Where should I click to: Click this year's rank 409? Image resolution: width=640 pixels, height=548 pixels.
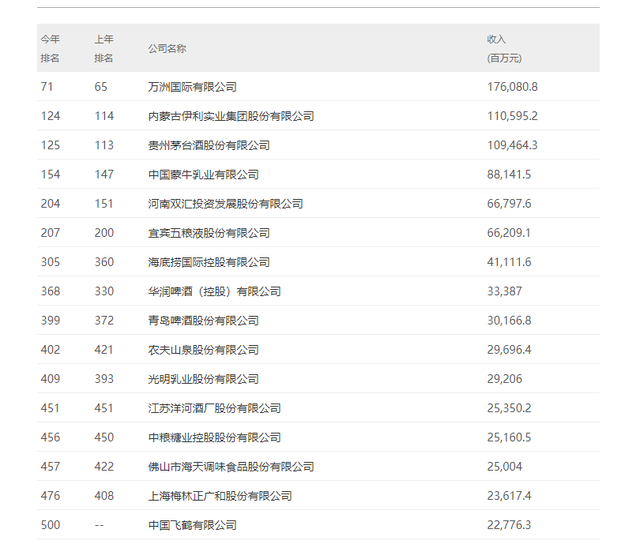51,379
